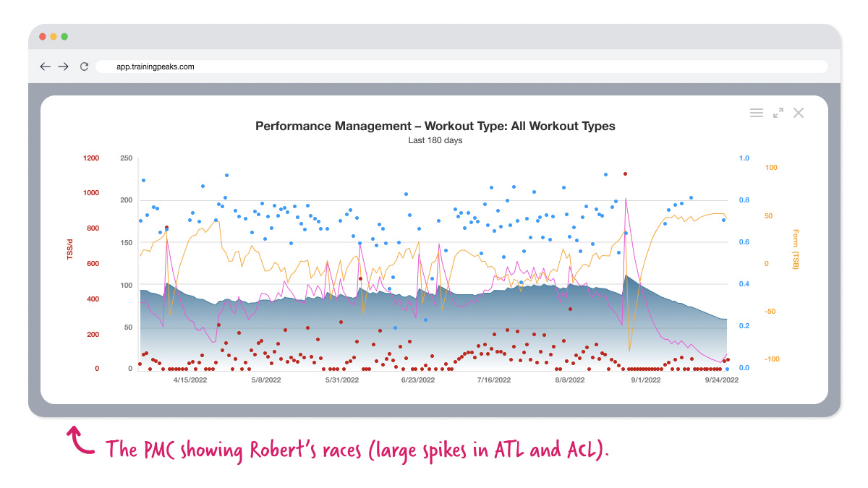
Task: Navigate forward in the browser
Action: [x=63, y=66]
